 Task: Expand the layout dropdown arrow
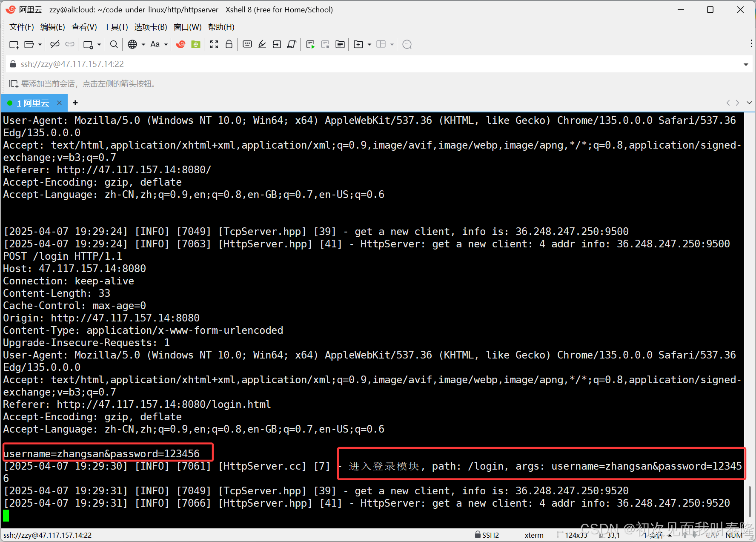pos(392,44)
